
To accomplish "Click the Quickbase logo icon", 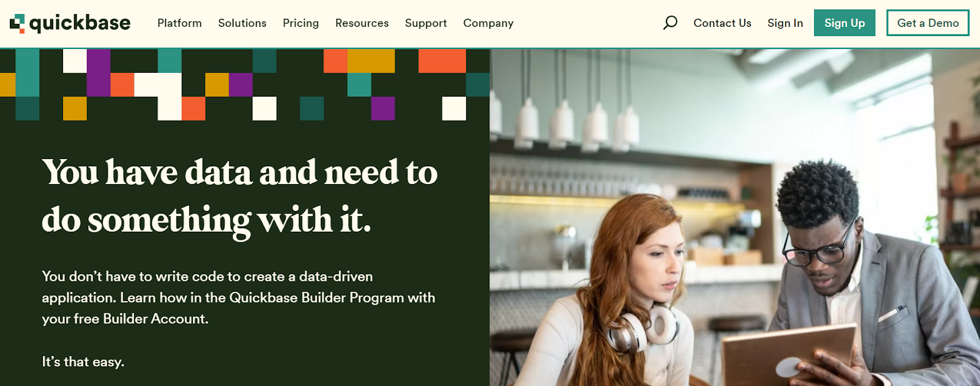I will coord(17,23).
